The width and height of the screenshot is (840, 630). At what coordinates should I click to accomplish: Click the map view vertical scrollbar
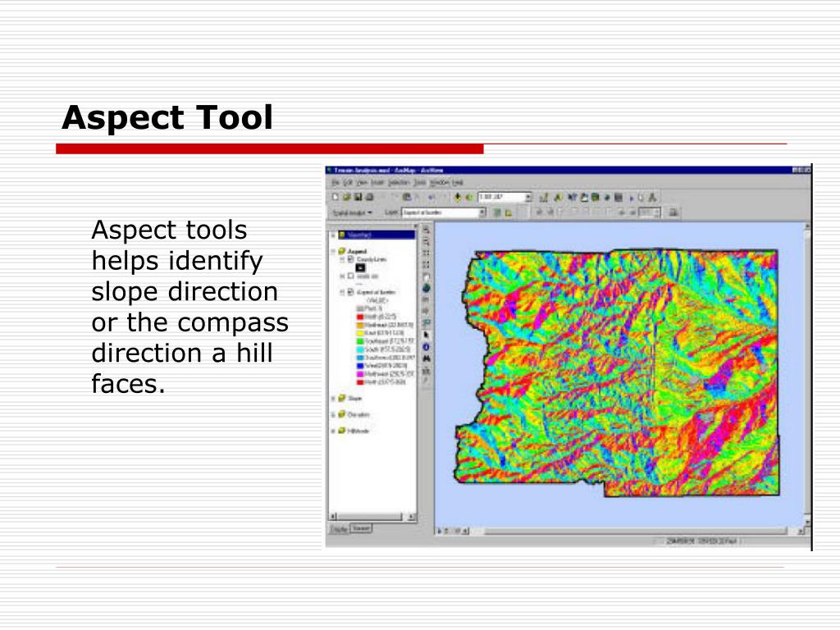[x=807, y=374]
